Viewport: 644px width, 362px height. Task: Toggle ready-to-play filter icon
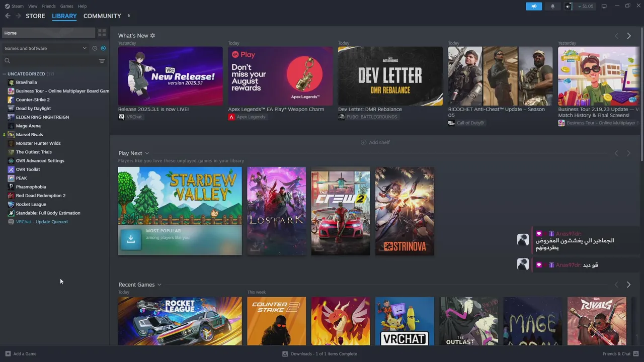(x=103, y=48)
